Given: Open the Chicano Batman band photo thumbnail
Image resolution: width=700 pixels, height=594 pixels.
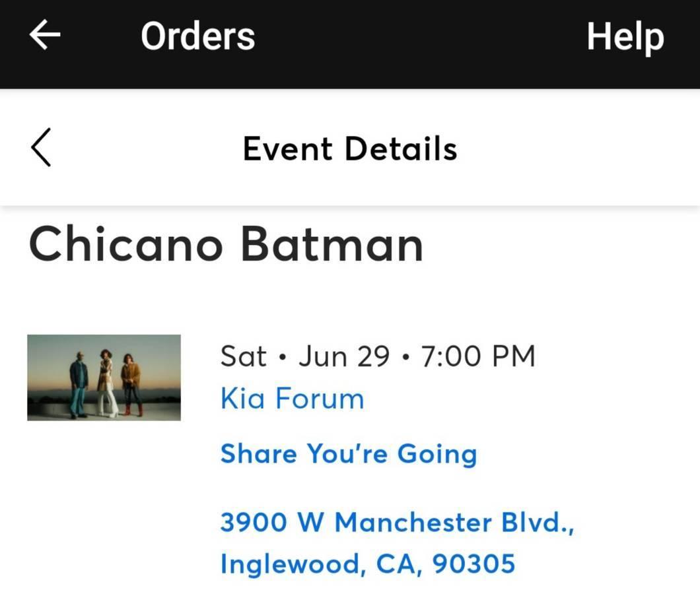Looking at the screenshot, I should pos(104,378).
